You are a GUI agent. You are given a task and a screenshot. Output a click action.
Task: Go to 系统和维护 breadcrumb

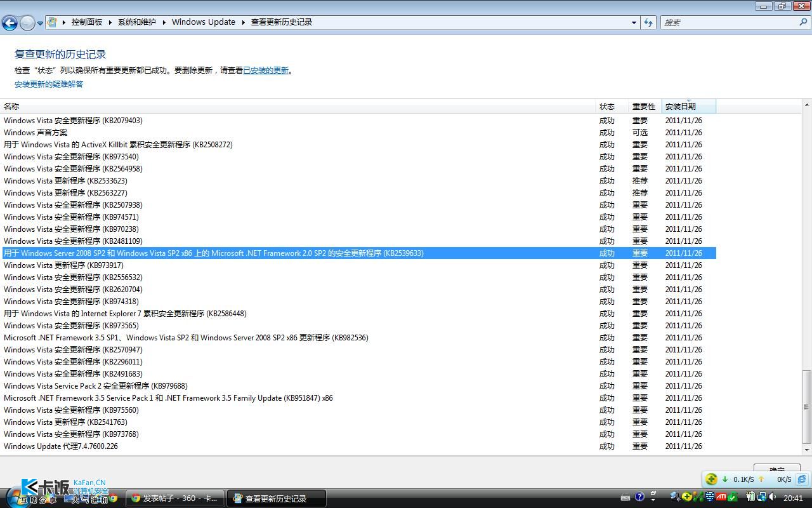[136, 22]
